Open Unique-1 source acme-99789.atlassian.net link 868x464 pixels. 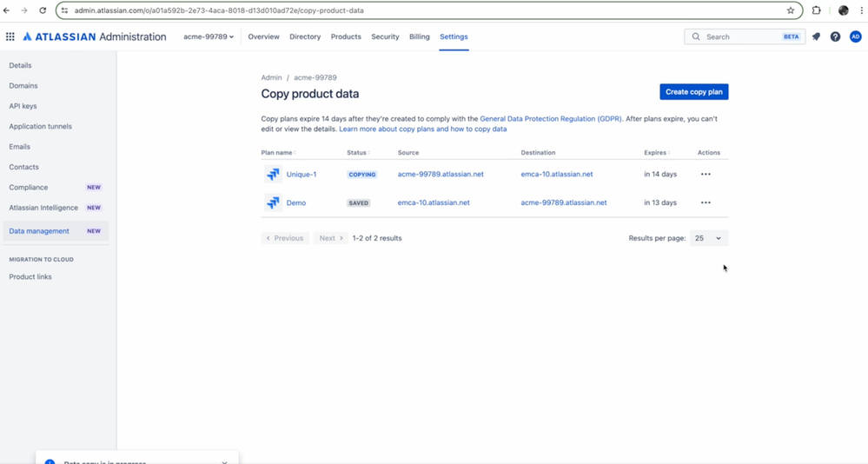441,174
